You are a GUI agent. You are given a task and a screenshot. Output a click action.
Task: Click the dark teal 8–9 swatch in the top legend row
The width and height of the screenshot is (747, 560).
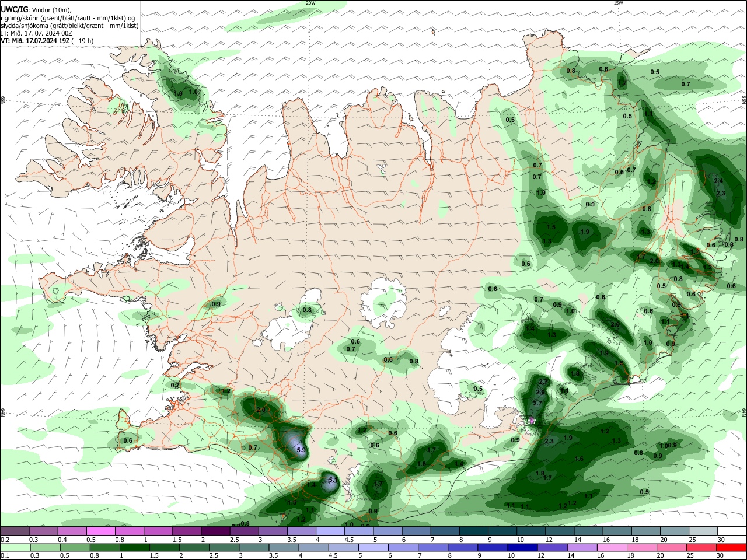(473, 531)
